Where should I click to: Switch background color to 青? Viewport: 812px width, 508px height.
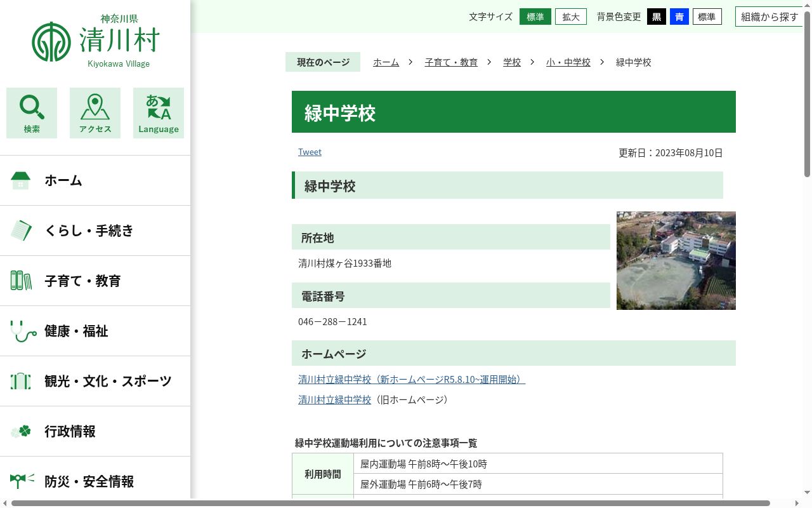point(679,17)
